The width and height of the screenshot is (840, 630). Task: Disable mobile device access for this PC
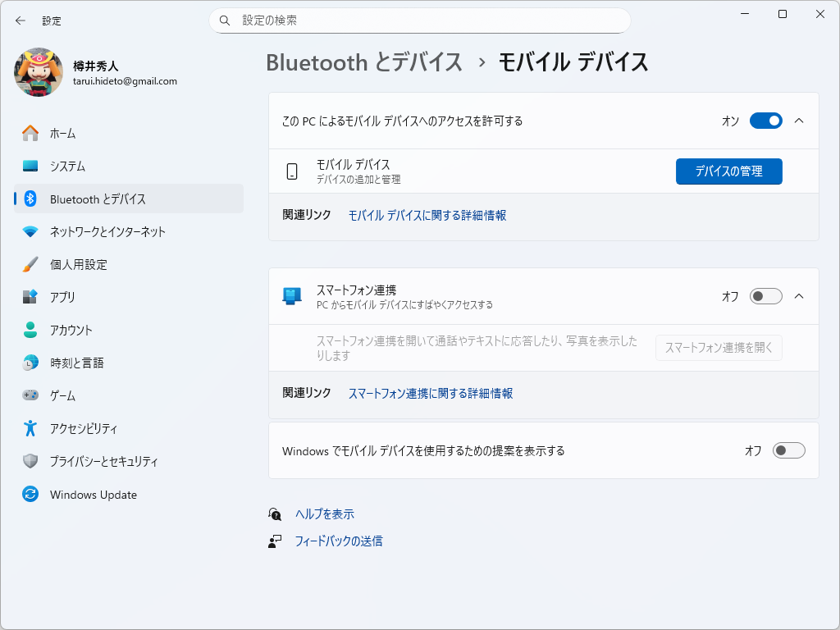pyautogui.click(x=765, y=121)
